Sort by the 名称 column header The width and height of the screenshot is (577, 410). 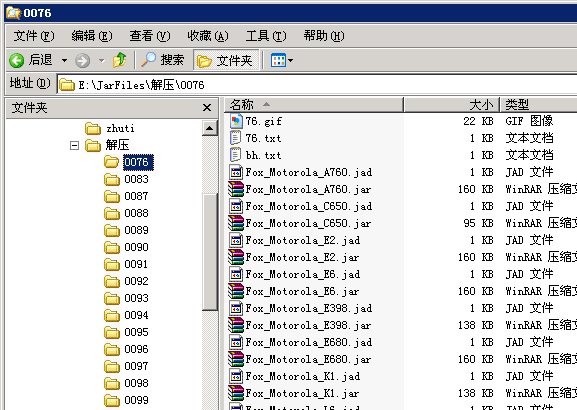(314, 105)
